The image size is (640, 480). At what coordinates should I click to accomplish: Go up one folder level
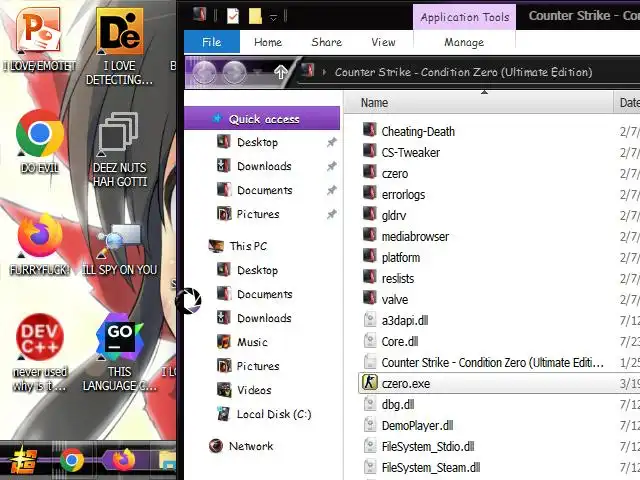pyautogui.click(x=281, y=73)
